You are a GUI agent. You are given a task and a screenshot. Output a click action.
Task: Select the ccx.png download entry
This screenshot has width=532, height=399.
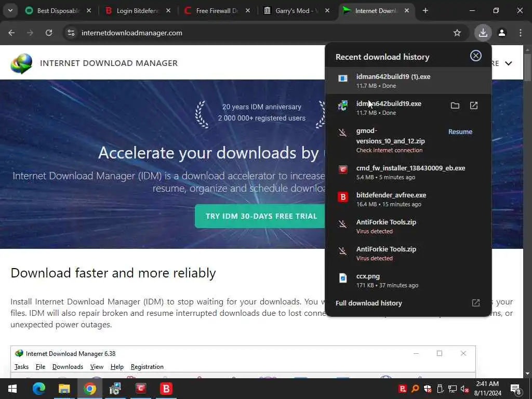pyautogui.click(x=408, y=280)
